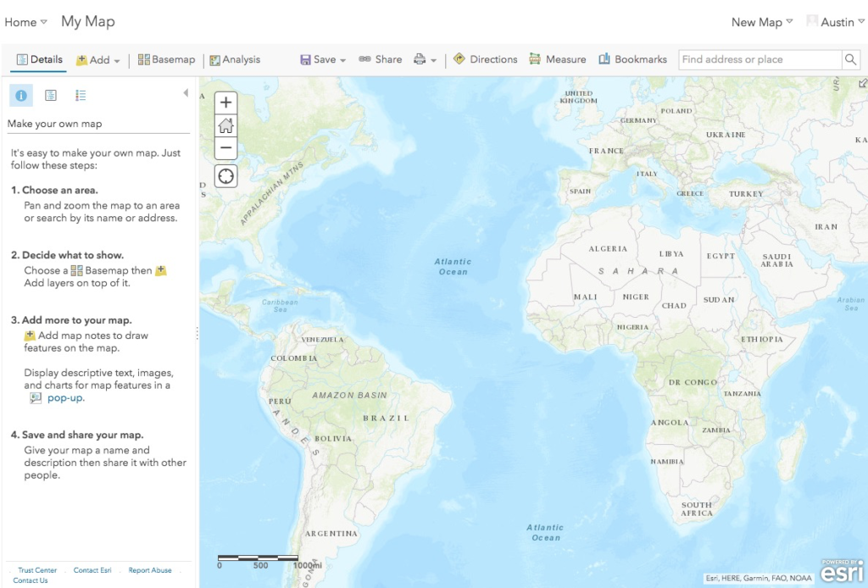The image size is (868, 588).
Task: Toggle the Details panel button
Action: coord(39,59)
